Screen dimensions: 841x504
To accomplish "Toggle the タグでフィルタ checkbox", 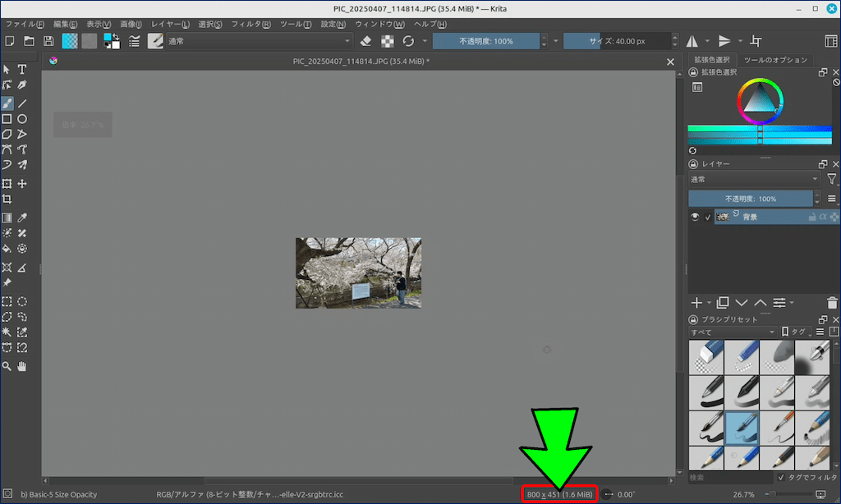I will pos(780,477).
